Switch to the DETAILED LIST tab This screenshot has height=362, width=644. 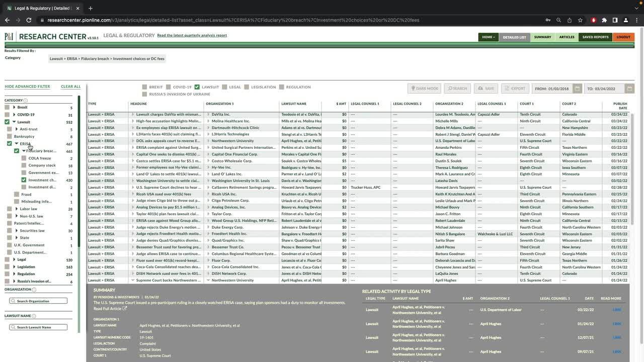point(514,37)
